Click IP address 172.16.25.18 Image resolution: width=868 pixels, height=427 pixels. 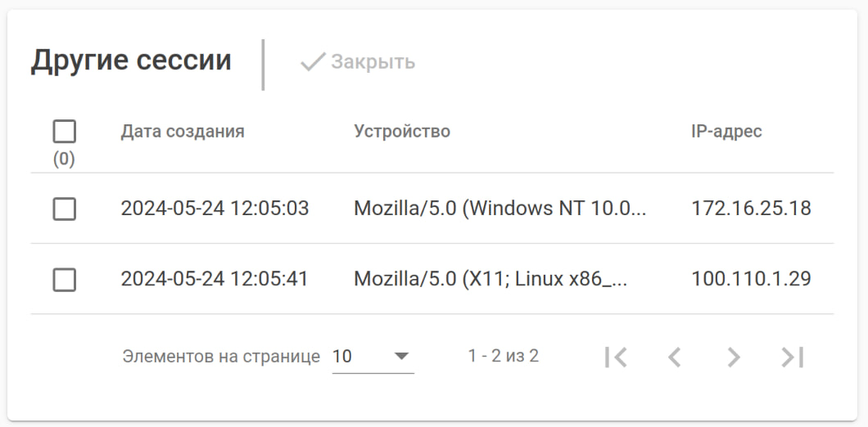click(x=751, y=209)
